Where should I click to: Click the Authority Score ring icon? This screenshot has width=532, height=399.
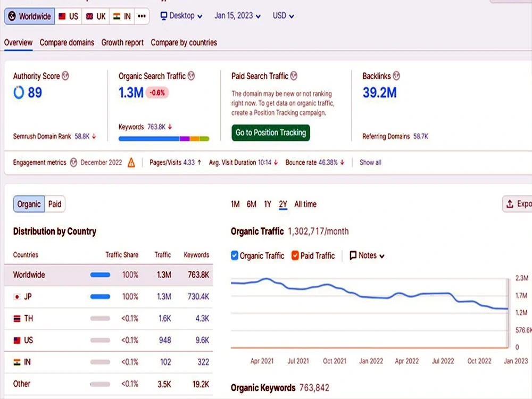[19, 92]
